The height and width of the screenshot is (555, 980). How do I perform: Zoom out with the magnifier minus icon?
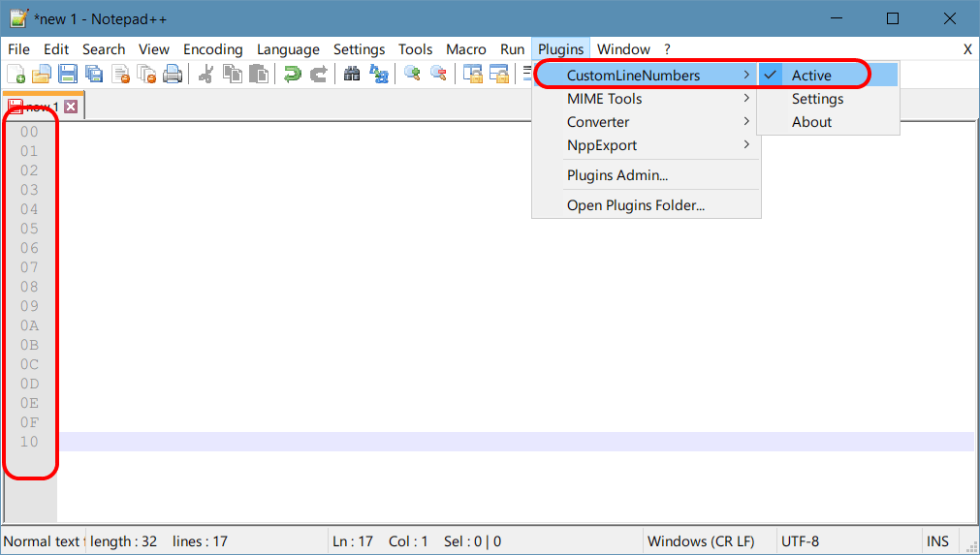coord(439,74)
